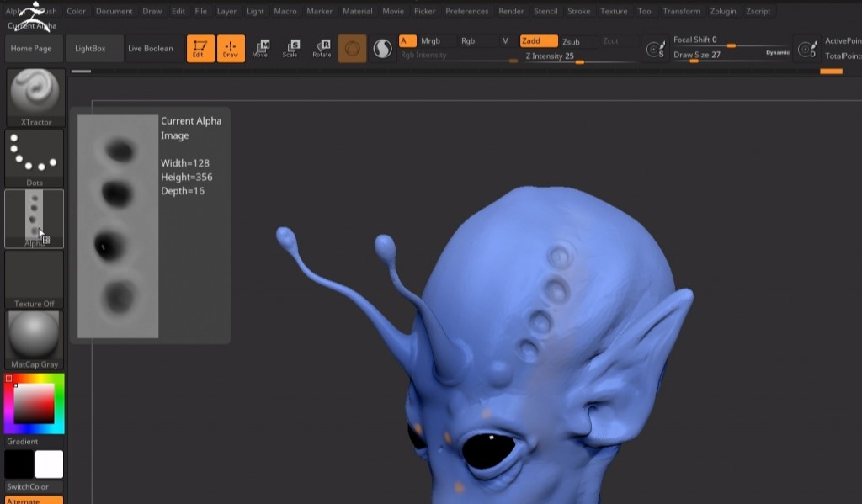
Task: Click the Edit mode icon
Action: (x=200, y=49)
